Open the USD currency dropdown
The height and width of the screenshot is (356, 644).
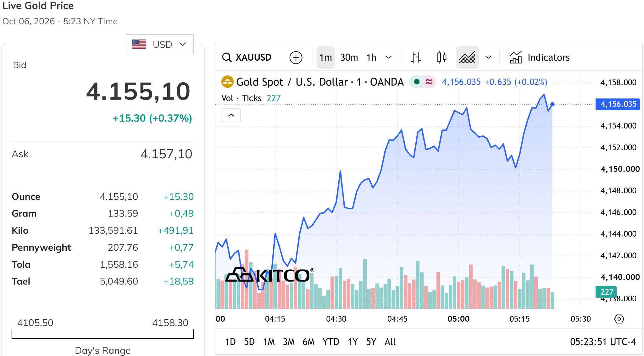[160, 44]
